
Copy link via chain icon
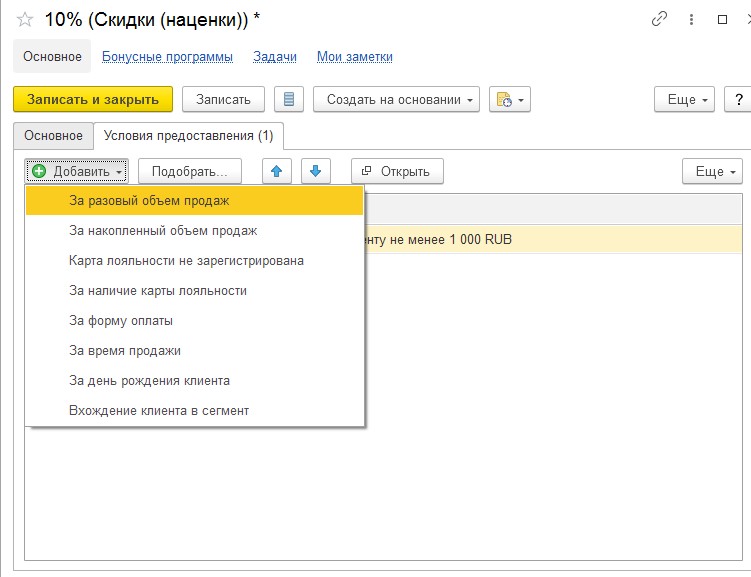coord(659,19)
